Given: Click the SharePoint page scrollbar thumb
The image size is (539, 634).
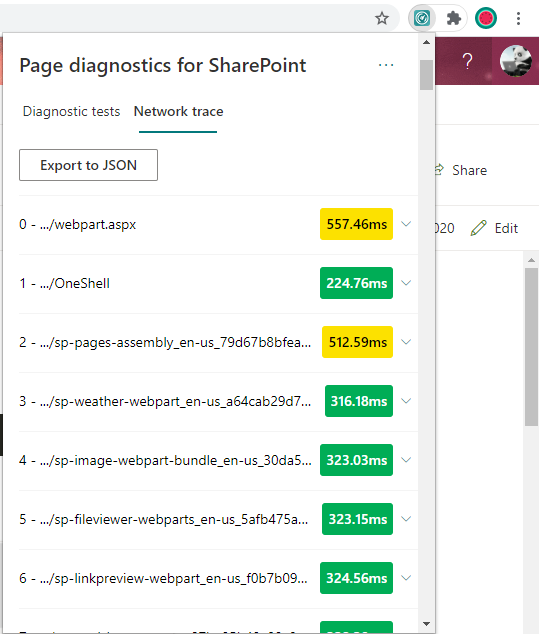Looking at the screenshot, I should 531,347.
